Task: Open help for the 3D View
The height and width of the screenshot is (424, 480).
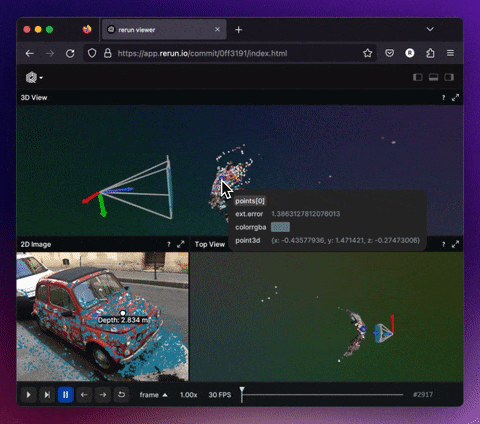Action: coord(443,98)
